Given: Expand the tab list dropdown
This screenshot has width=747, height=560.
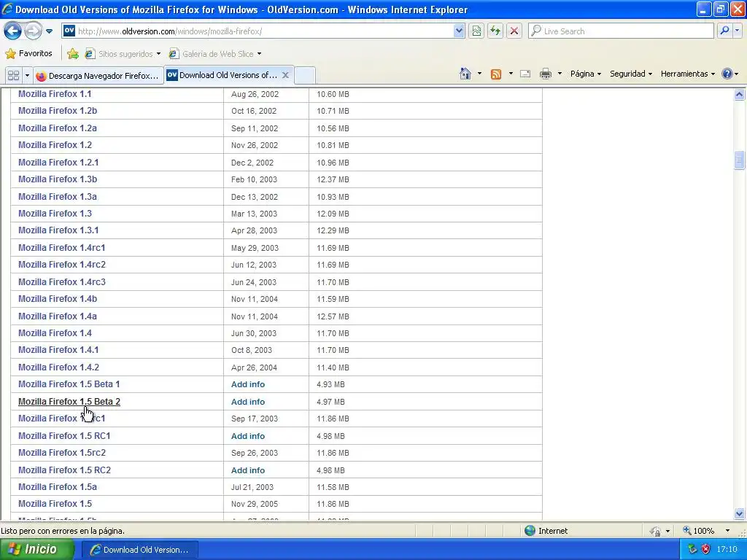Looking at the screenshot, I should click(x=27, y=75).
